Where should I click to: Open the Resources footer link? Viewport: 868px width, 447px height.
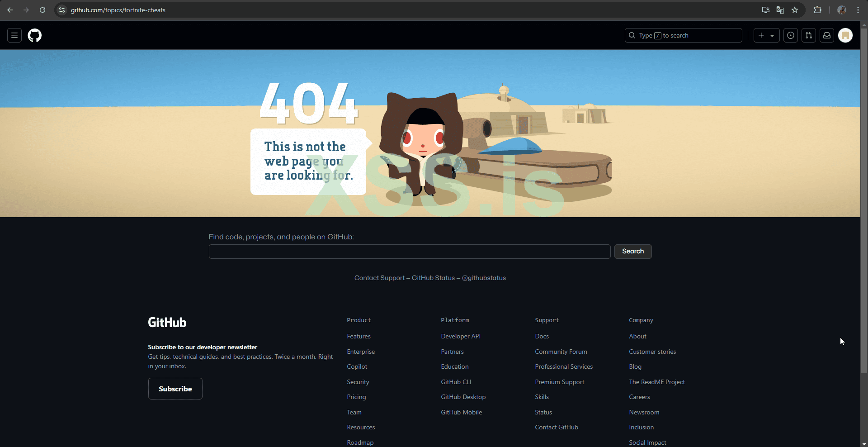(x=361, y=427)
